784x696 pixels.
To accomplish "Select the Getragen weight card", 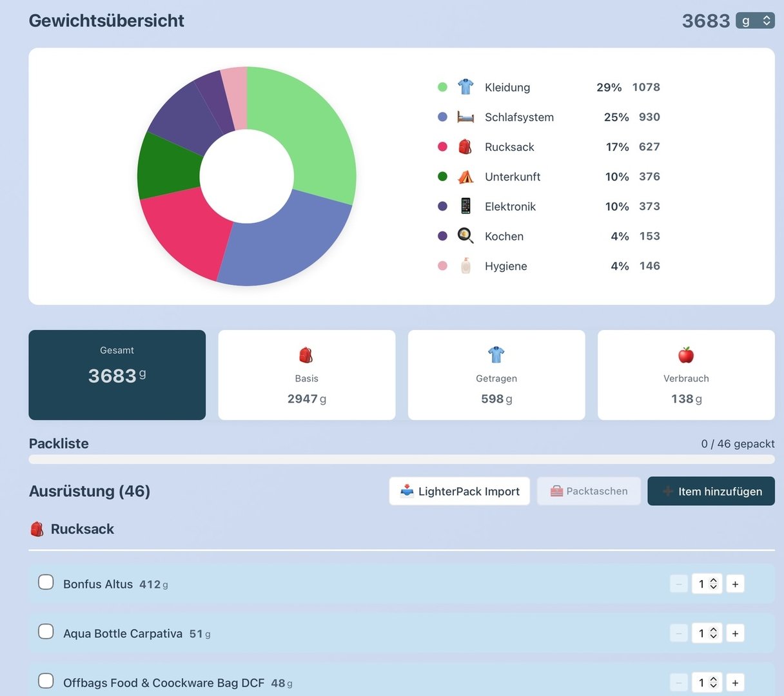I will point(496,375).
